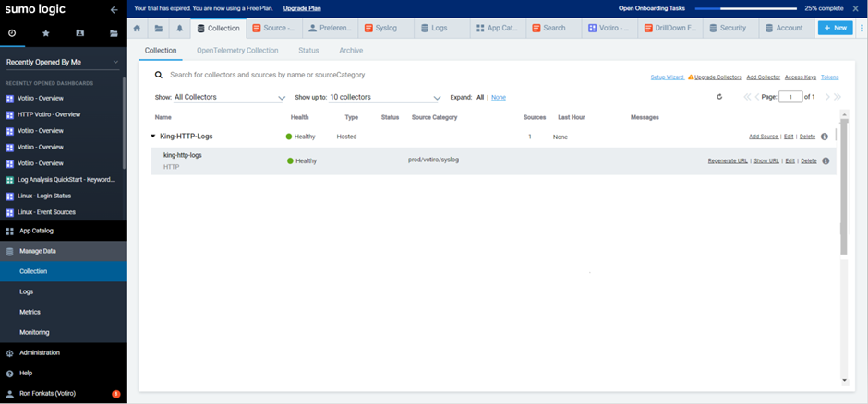Open the Personal folder icon in sidebar
Image resolution: width=868 pixels, height=404 pixels.
79,33
